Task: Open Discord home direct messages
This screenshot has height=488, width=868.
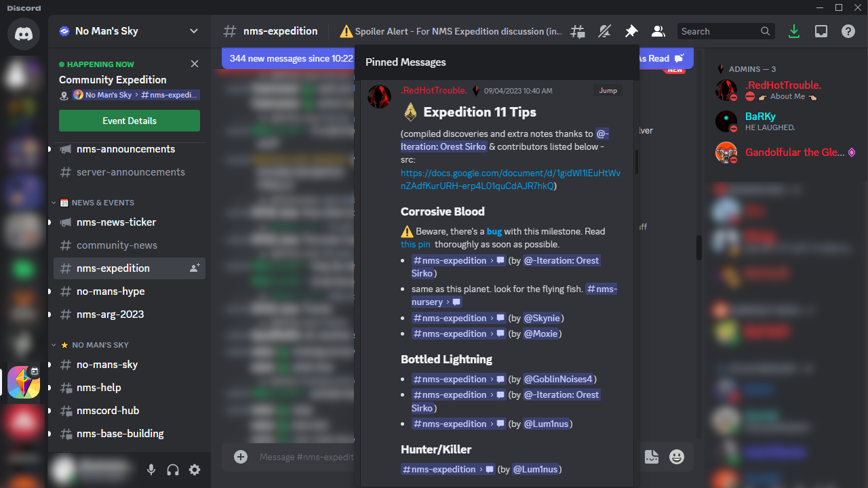Action: point(24,33)
